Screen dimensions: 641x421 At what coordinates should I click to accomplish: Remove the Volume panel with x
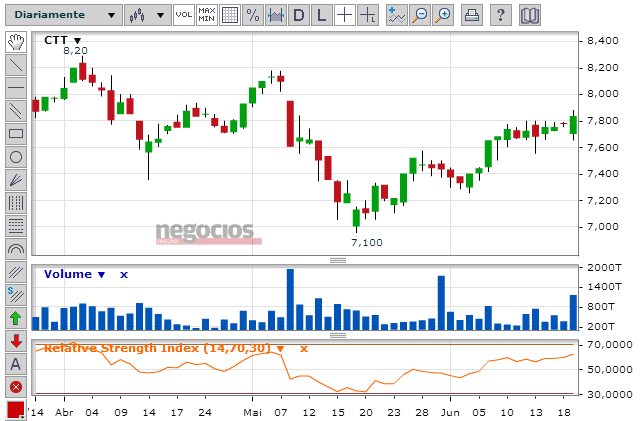pos(124,275)
